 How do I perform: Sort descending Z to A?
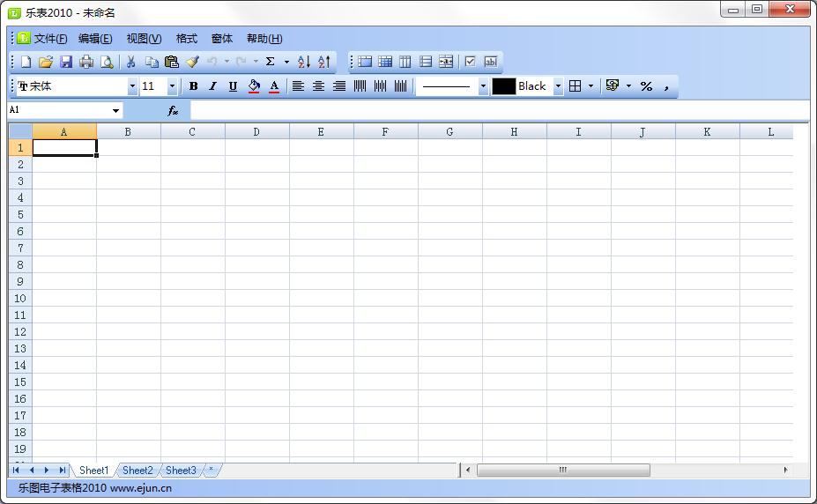tap(324, 62)
